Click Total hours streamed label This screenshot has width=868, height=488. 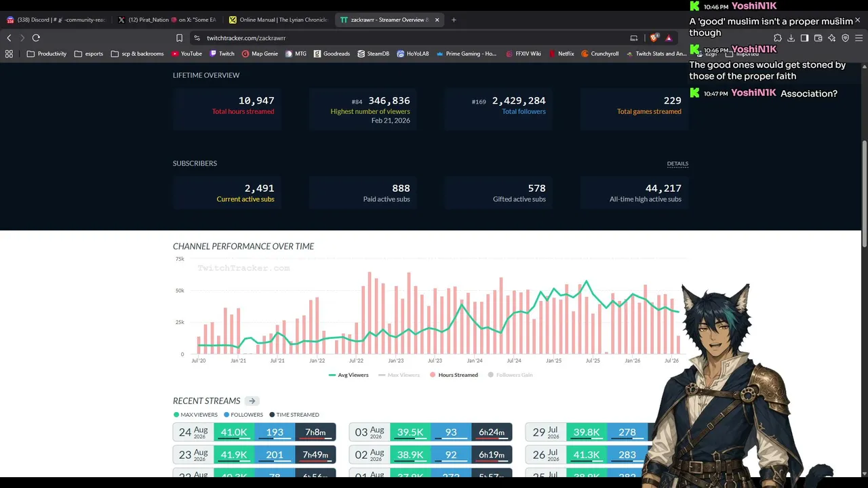pyautogui.click(x=243, y=111)
